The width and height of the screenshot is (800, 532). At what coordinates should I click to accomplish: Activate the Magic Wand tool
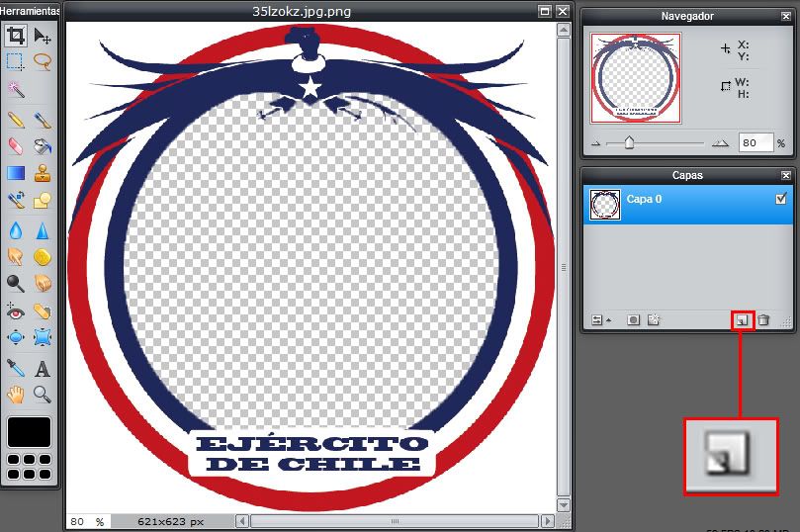[16, 89]
